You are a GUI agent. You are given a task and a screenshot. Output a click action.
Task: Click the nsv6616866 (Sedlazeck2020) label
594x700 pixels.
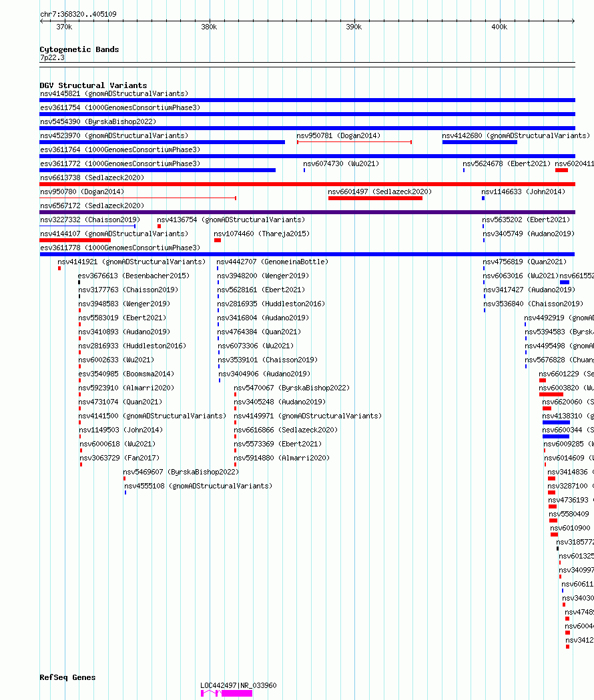(x=286, y=430)
